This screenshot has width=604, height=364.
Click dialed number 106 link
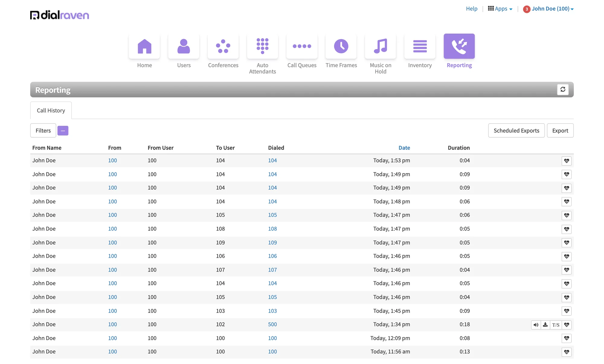point(272,256)
